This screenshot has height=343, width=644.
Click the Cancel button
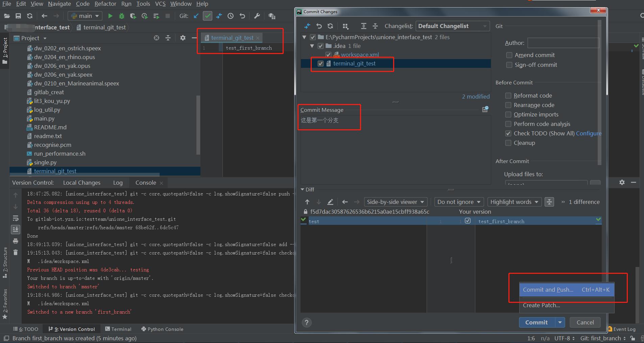(585, 322)
